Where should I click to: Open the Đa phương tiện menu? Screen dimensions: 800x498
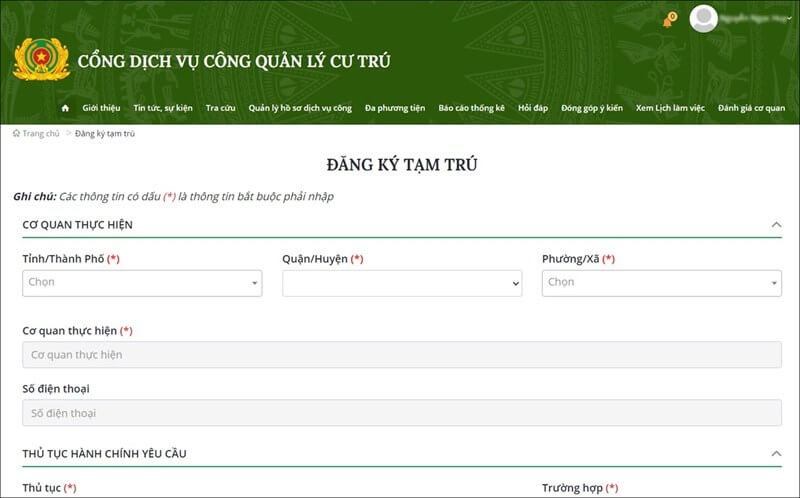coord(395,108)
